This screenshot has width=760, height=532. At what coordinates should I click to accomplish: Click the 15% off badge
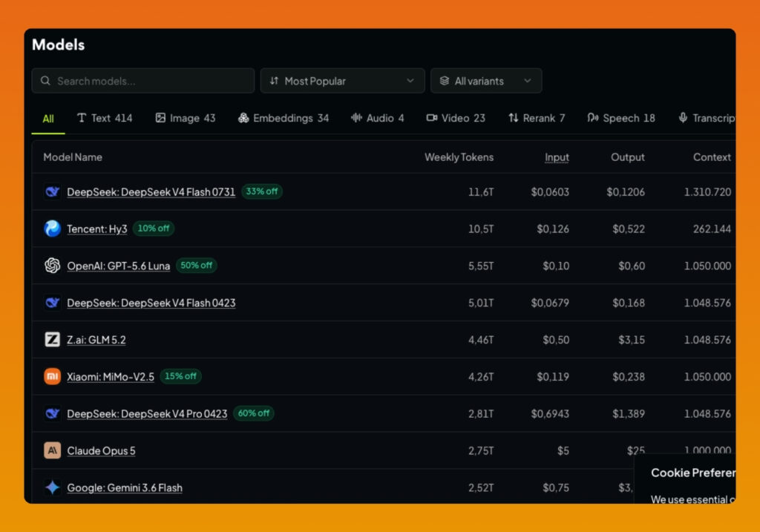click(181, 376)
